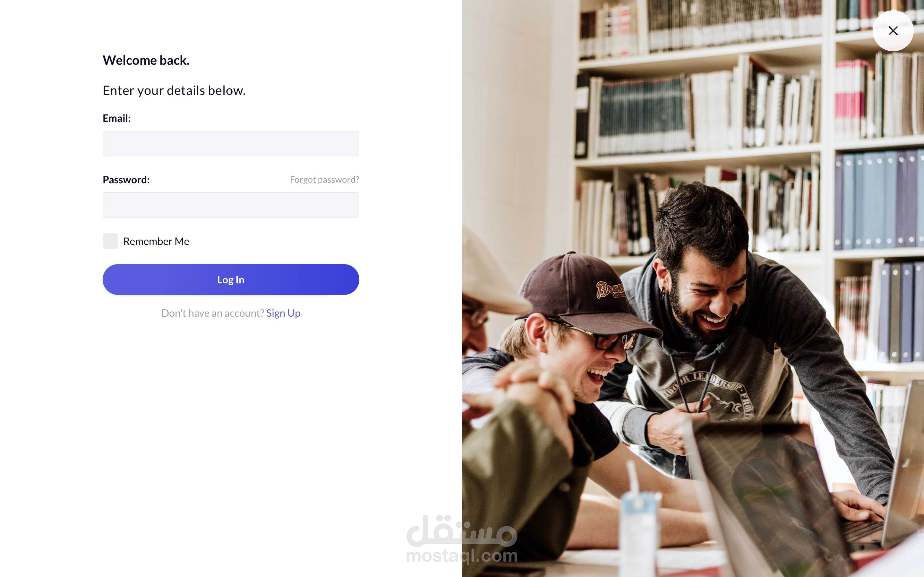The image size is (924, 577).
Task: Close the login dialog with the X icon
Action: coord(893,30)
